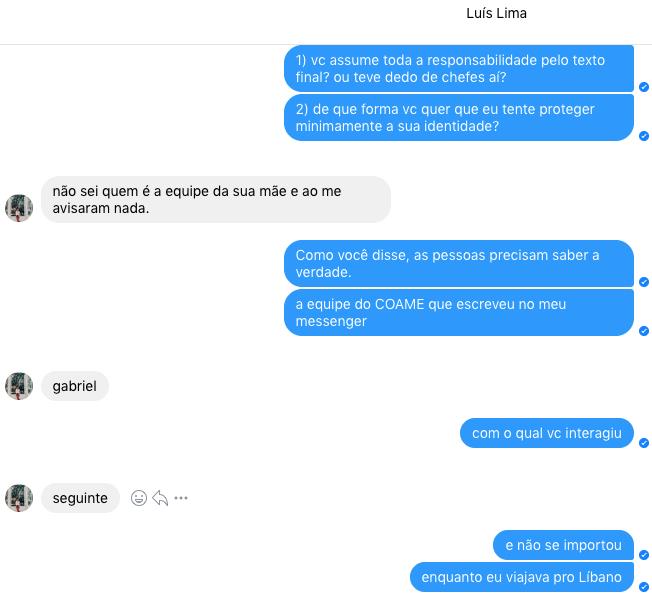Click the profile picture next to 'seguinte'

[19, 498]
